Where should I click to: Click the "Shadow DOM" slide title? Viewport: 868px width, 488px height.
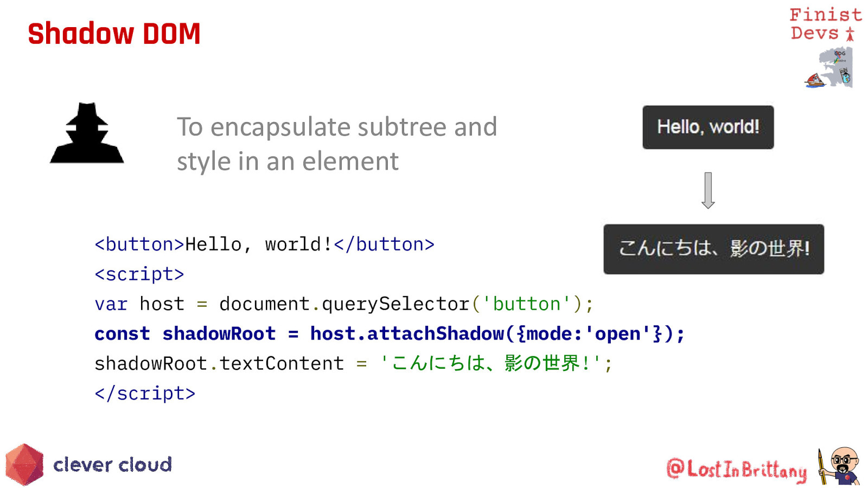114,34
